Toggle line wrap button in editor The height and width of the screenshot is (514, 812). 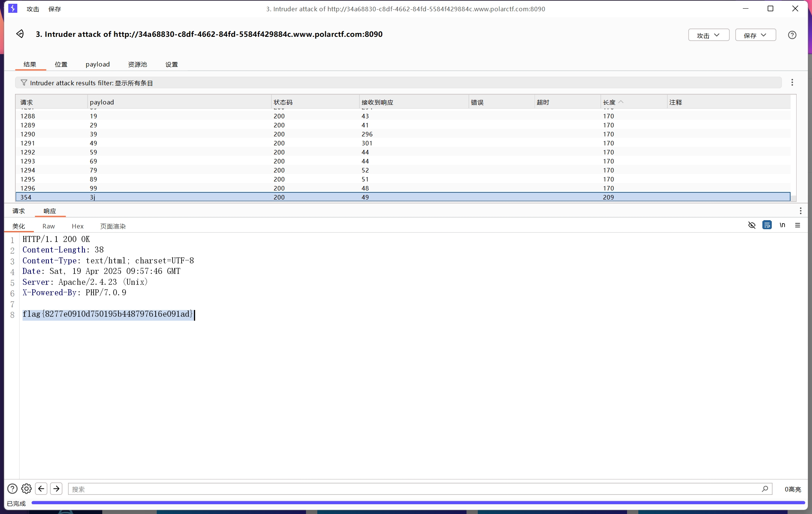pyautogui.click(x=767, y=225)
